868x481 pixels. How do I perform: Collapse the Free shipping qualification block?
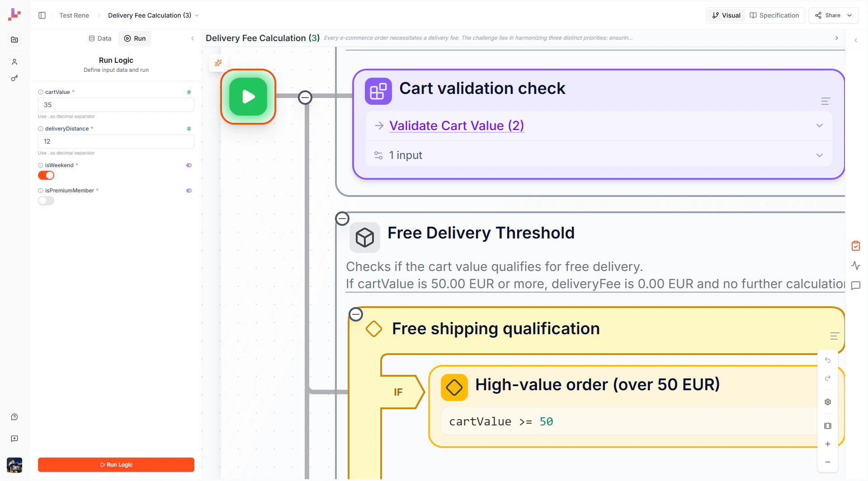click(356, 314)
